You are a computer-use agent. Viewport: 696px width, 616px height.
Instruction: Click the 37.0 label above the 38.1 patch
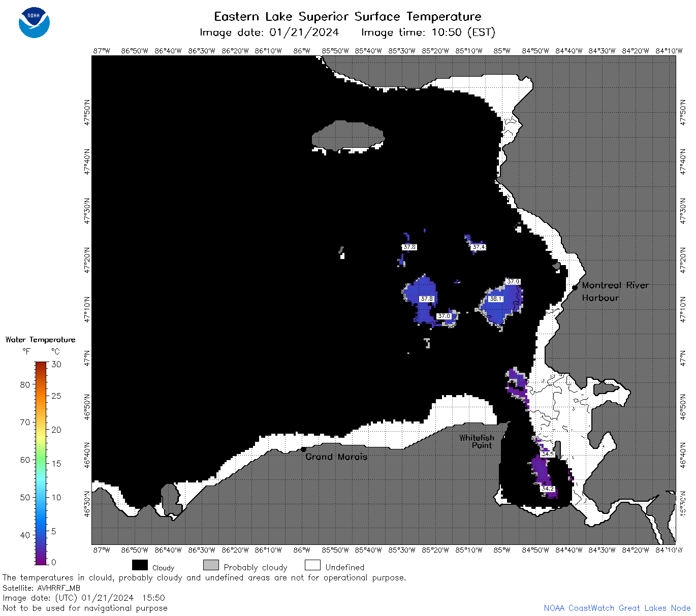[513, 282]
